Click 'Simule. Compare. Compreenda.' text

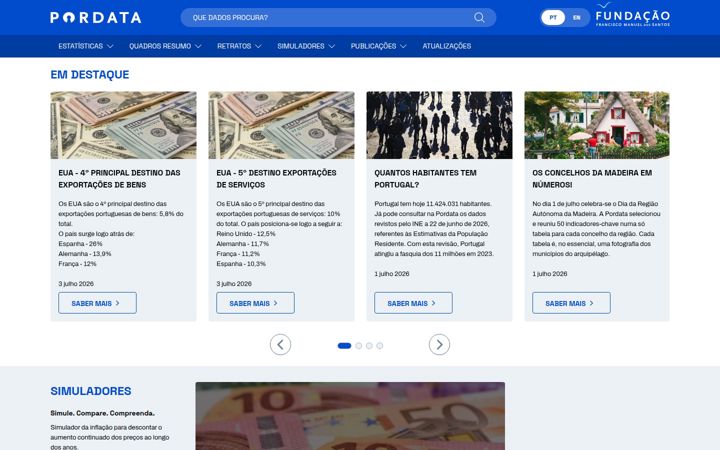click(x=102, y=413)
